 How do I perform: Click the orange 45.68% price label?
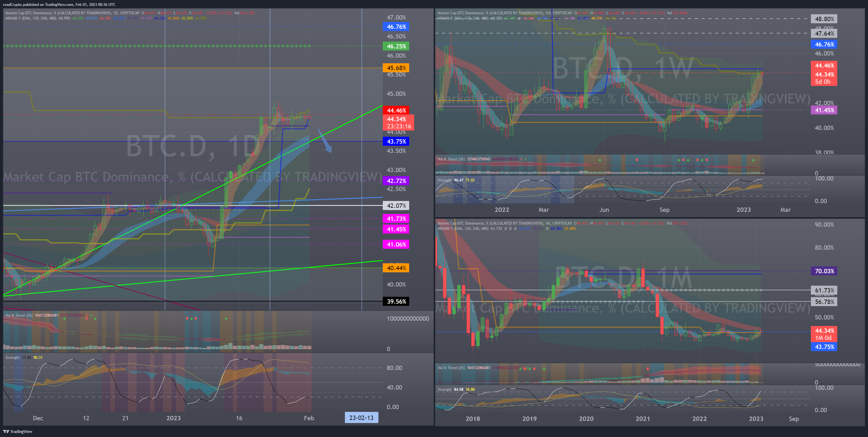pyautogui.click(x=396, y=68)
